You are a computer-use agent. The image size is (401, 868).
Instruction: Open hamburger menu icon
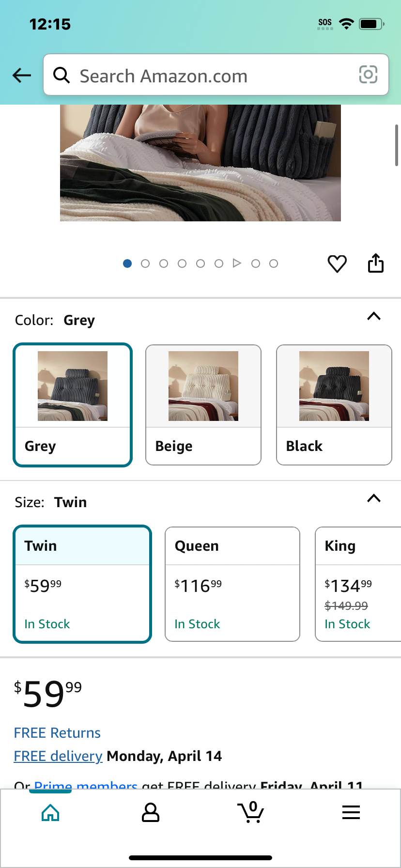351,812
